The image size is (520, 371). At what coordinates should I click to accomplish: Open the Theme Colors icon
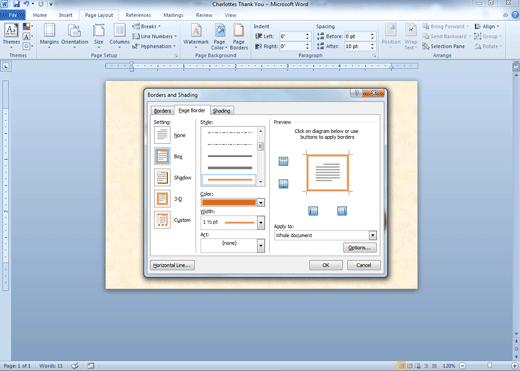click(x=27, y=26)
